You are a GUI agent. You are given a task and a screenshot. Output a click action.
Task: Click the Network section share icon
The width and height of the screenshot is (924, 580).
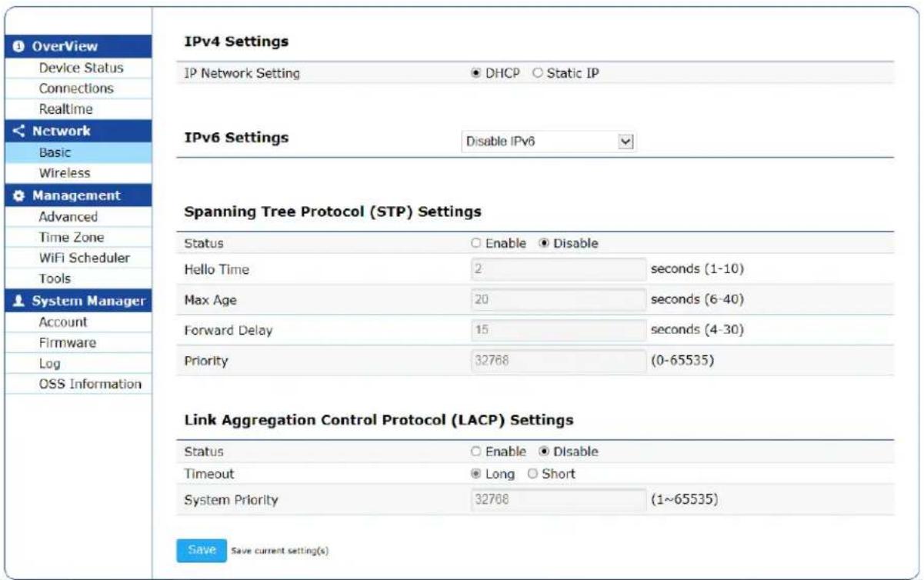[x=19, y=131]
